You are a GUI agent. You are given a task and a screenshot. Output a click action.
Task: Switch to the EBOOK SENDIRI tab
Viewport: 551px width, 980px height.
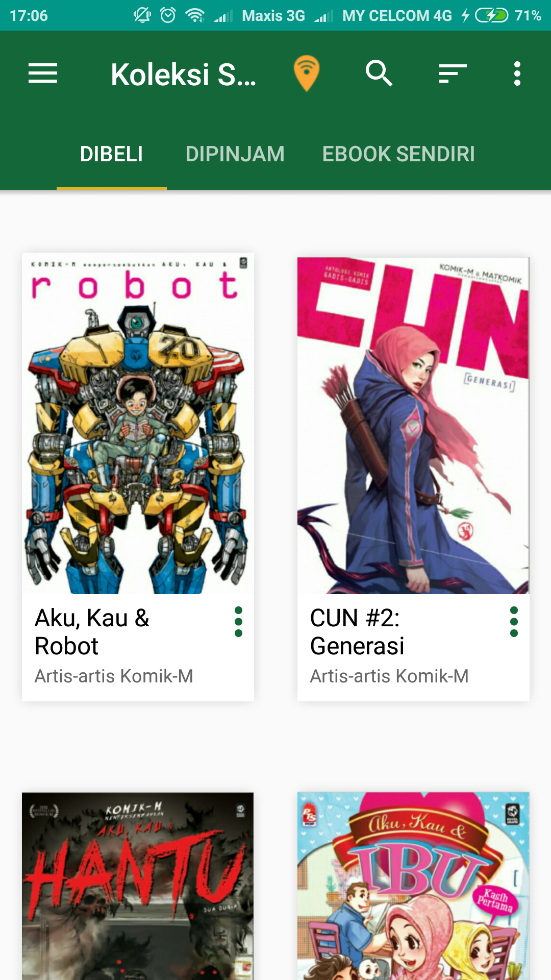399,154
